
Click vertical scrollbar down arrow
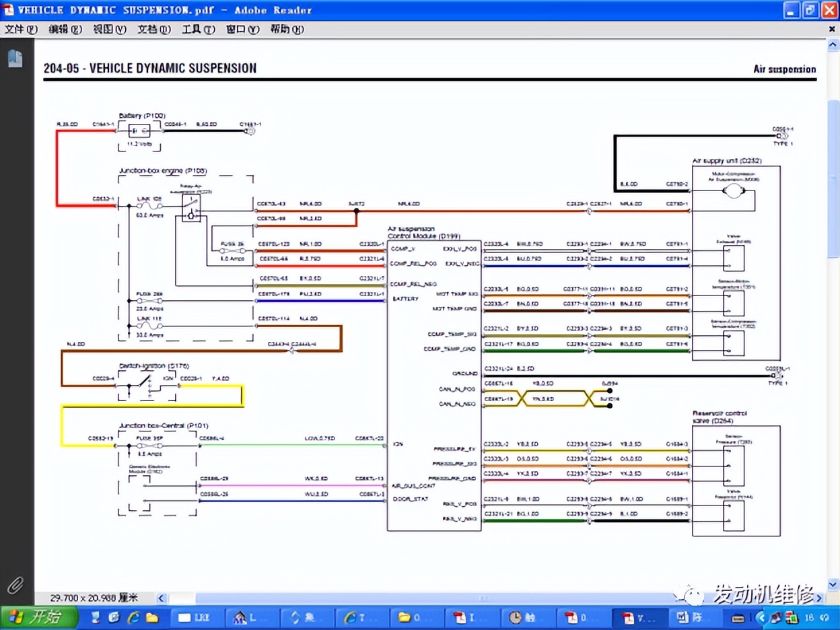pos(833,584)
